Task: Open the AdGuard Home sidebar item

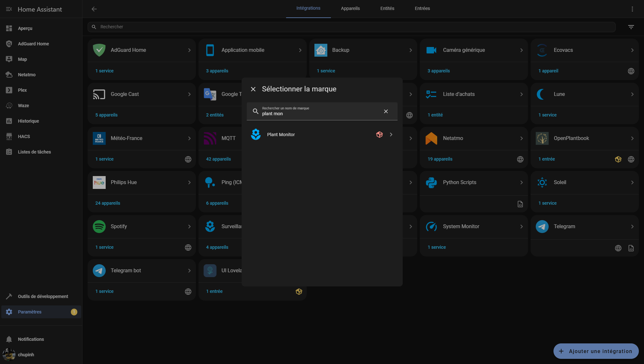Action: [33, 44]
